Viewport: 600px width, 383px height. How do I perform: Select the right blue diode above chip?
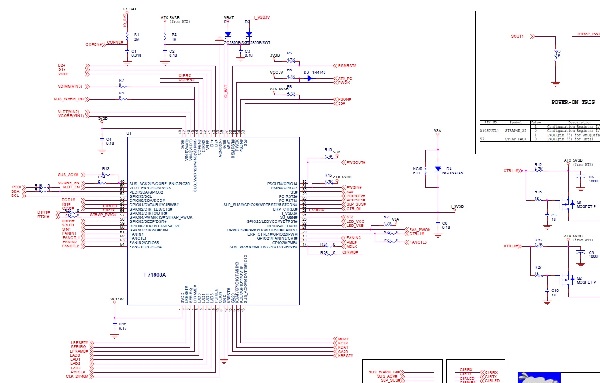pyautogui.click(x=249, y=34)
